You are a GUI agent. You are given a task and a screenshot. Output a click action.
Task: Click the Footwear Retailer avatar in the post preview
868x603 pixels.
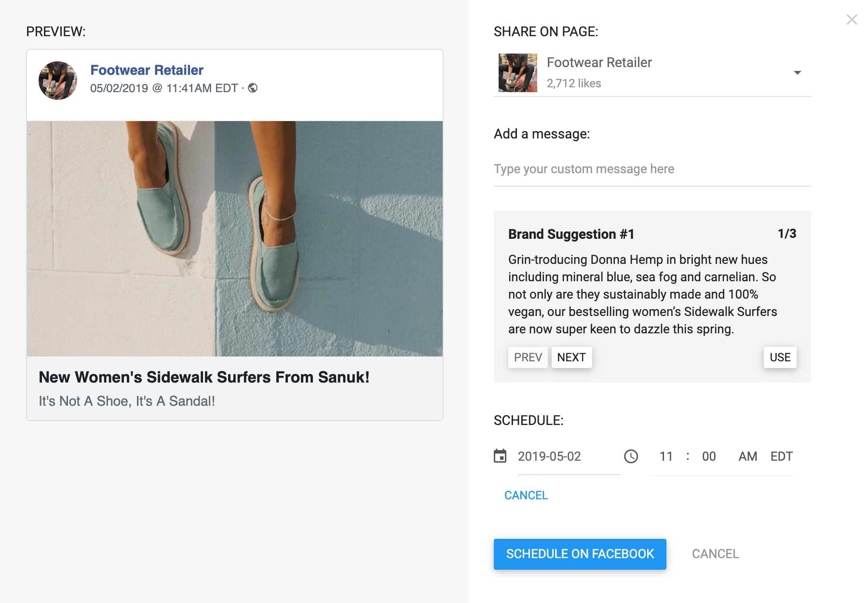58,81
